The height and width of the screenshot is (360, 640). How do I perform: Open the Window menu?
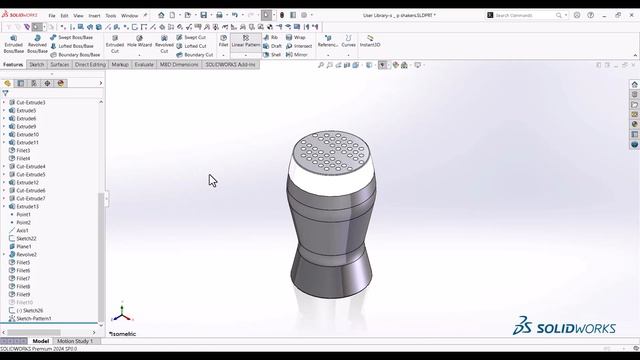[x=129, y=16]
